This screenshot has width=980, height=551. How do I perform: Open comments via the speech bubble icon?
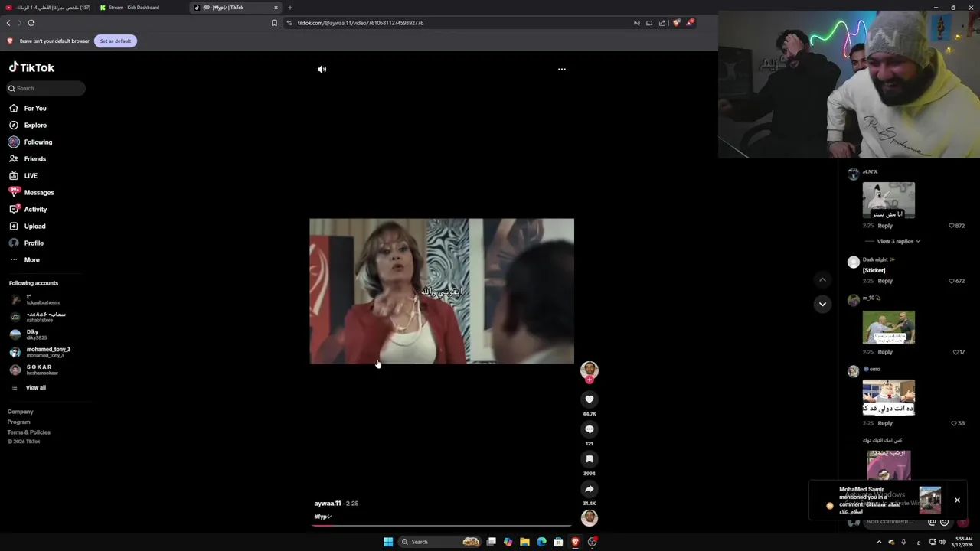click(x=590, y=429)
